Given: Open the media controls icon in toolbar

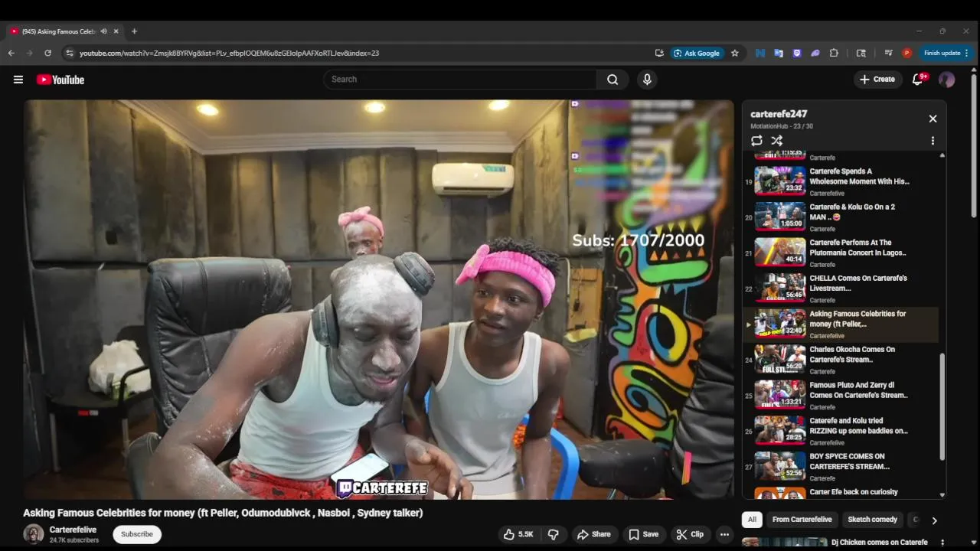Looking at the screenshot, I should (888, 53).
